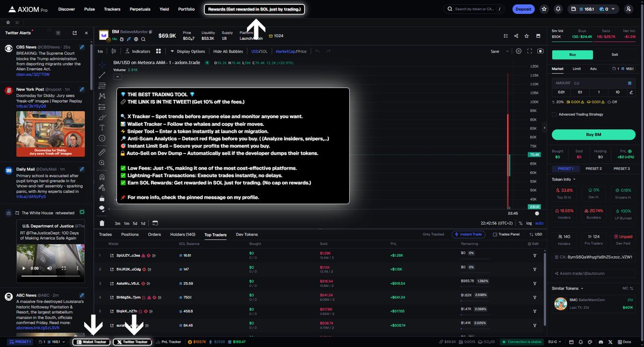This screenshot has height=347, width=644.
Task: Switch to the Dev Tokens tab
Action: coord(247,235)
